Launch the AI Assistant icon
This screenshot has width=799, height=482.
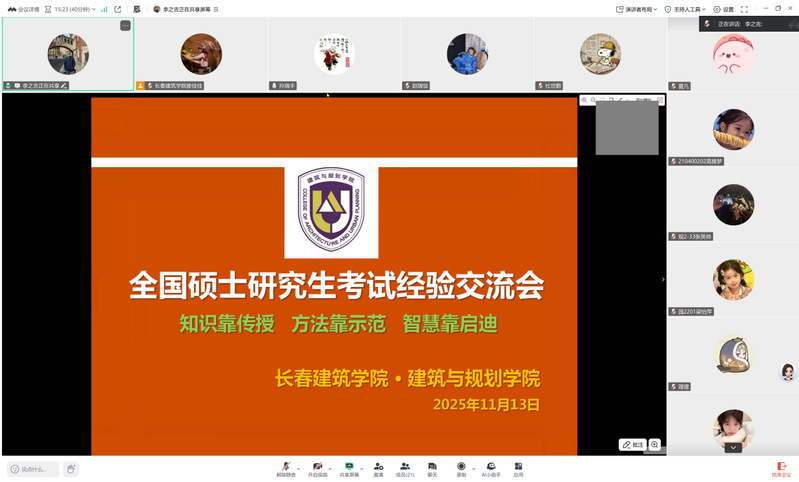491,468
